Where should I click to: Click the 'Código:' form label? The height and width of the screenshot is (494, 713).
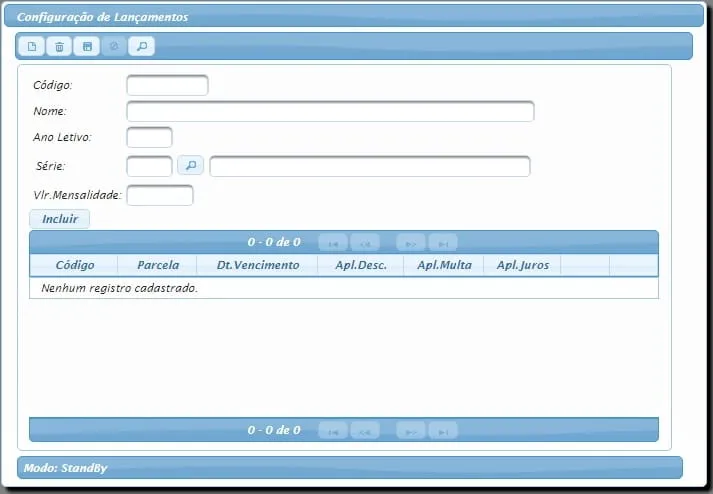[x=53, y=86]
